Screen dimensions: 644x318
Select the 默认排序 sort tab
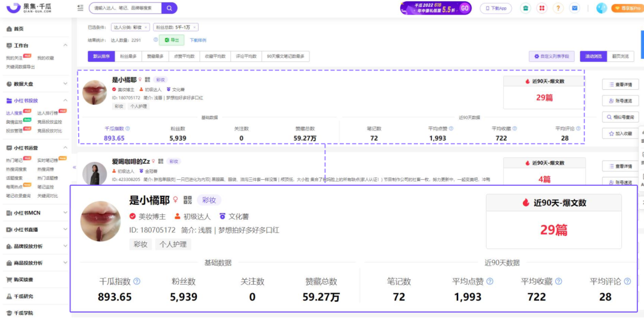click(101, 56)
